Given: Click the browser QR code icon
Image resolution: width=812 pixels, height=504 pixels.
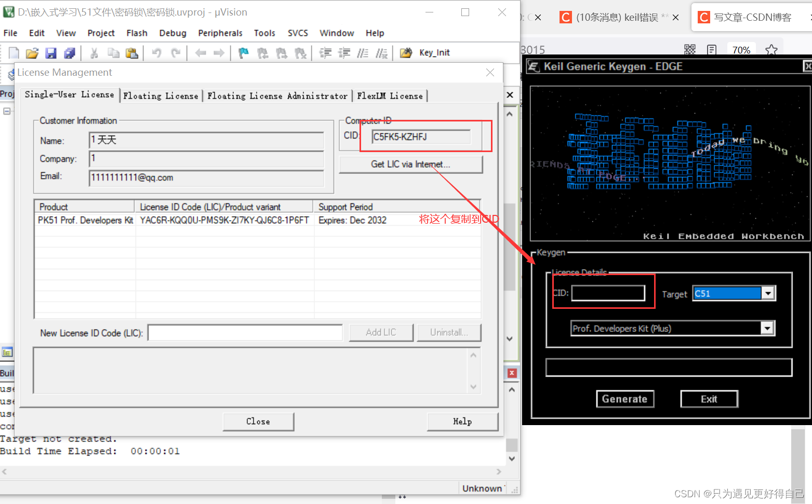Looking at the screenshot, I should coord(689,50).
